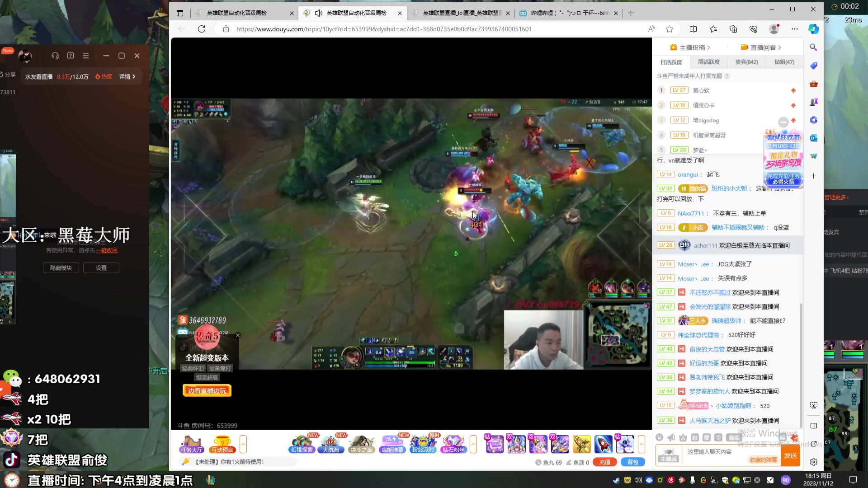Toggle the 高能 high-energy danmaku button
868x488 pixels.
(x=734, y=437)
